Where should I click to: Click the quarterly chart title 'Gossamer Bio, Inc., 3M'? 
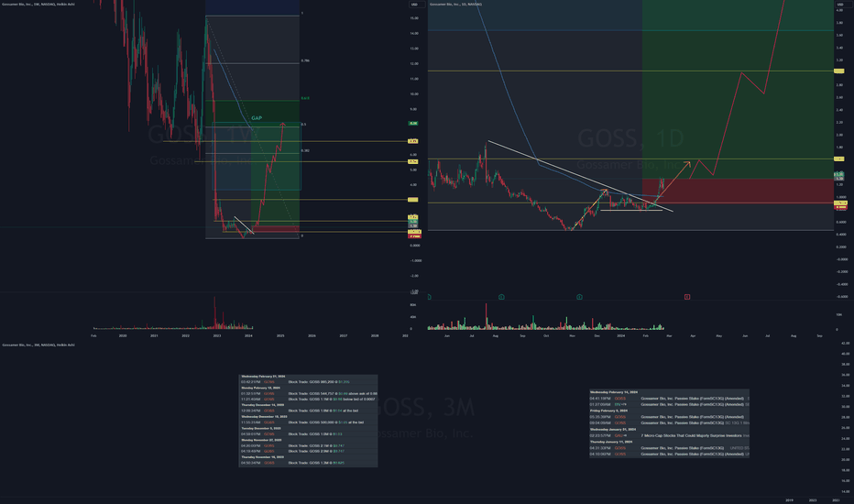pyautogui.click(x=38, y=345)
